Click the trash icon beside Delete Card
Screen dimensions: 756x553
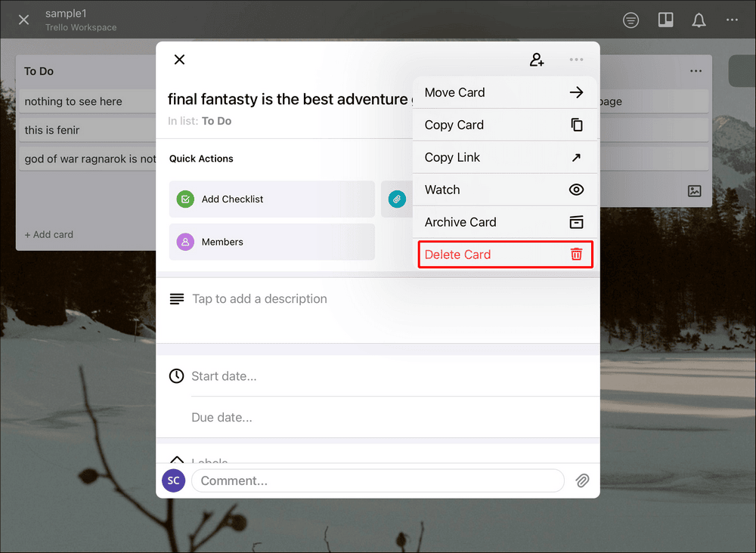[x=575, y=255]
